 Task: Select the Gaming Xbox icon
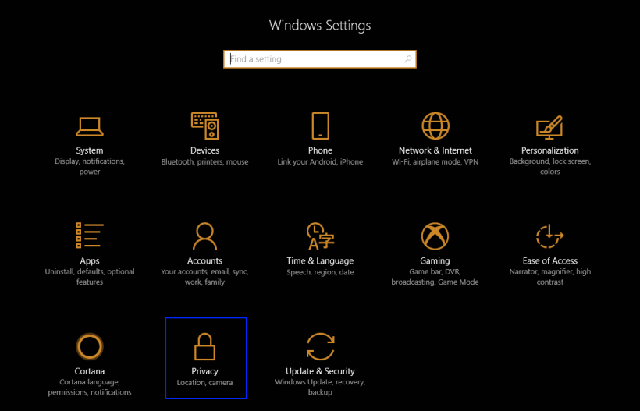435,236
